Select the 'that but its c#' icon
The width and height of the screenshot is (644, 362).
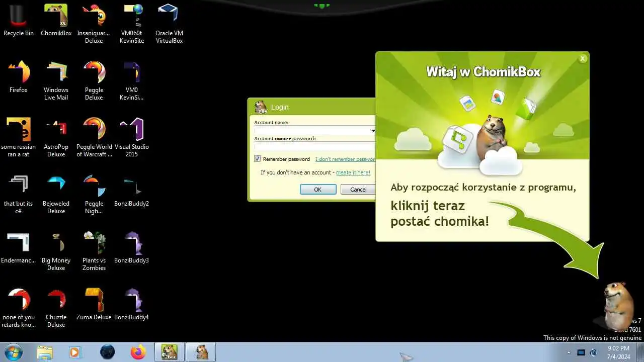(x=19, y=195)
